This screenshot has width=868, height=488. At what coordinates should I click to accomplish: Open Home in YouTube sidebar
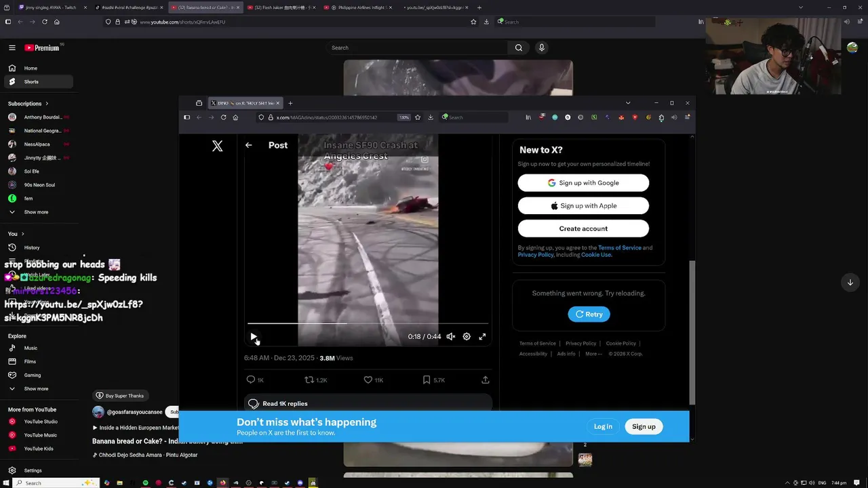(37, 68)
